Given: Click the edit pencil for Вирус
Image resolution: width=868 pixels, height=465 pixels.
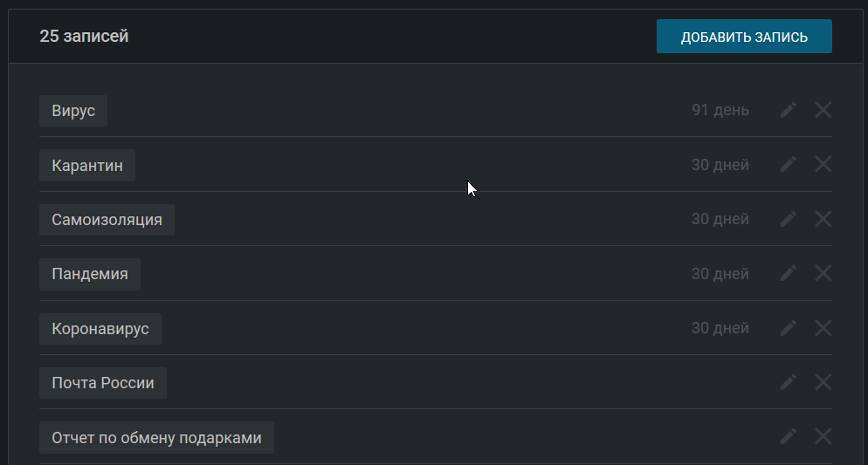Looking at the screenshot, I should click(789, 110).
